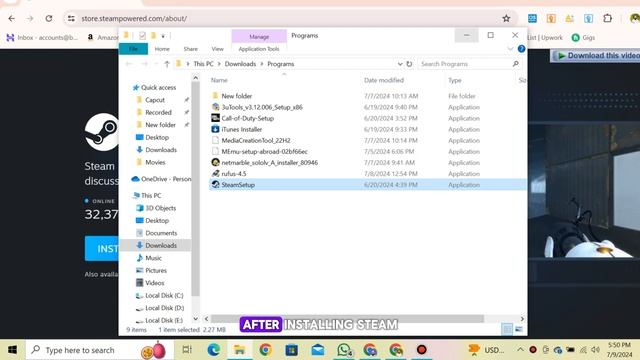Open the Gigs bookmark in Chrome
Viewport: 640px width, 360px height.
pyautogui.click(x=583, y=38)
